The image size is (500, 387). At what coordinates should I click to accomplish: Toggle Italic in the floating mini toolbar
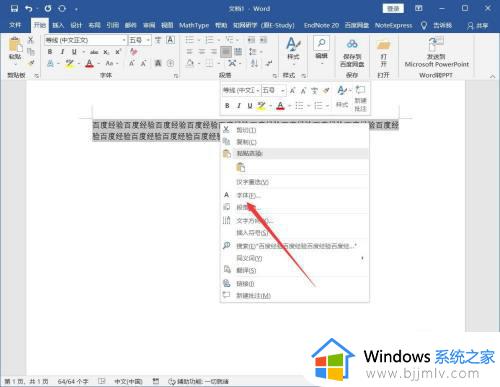click(x=239, y=106)
